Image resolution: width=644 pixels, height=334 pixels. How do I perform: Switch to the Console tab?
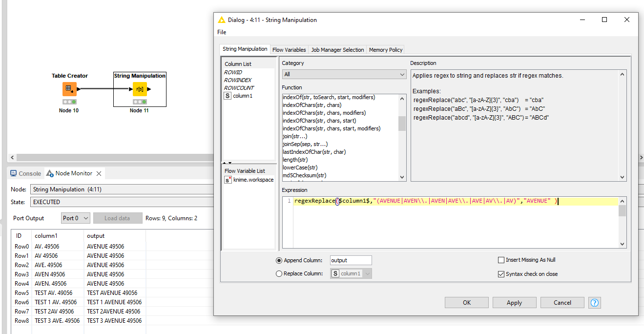click(25, 173)
